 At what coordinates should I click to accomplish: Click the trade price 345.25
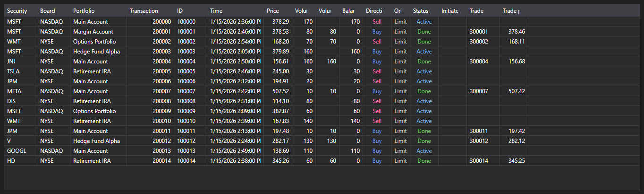[x=514, y=161]
